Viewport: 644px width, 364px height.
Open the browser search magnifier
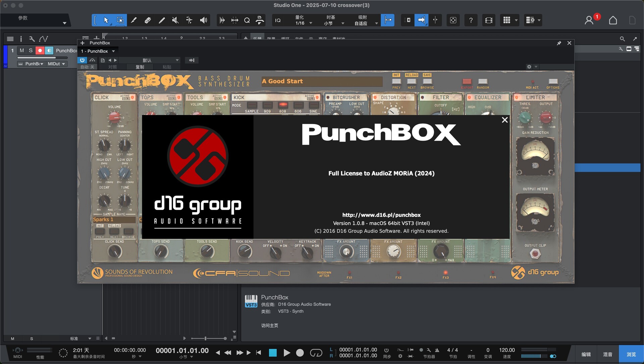(x=622, y=39)
